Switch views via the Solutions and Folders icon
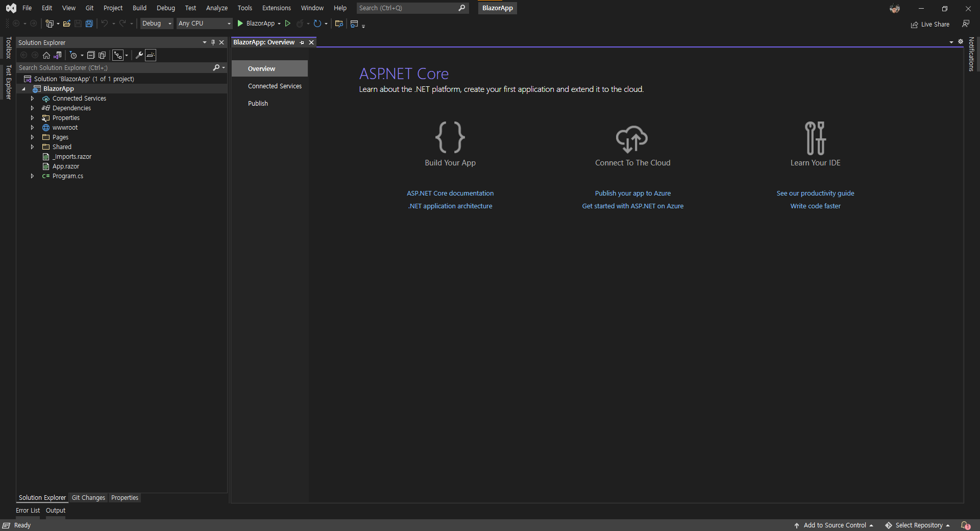Screen dimensions: 980x531 (58, 55)
